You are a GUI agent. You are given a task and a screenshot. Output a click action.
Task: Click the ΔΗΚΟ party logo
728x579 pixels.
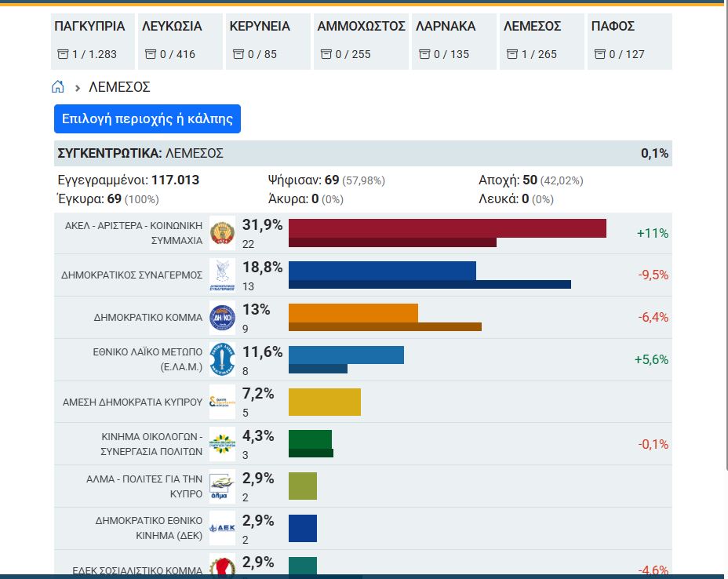click(222, 318)
